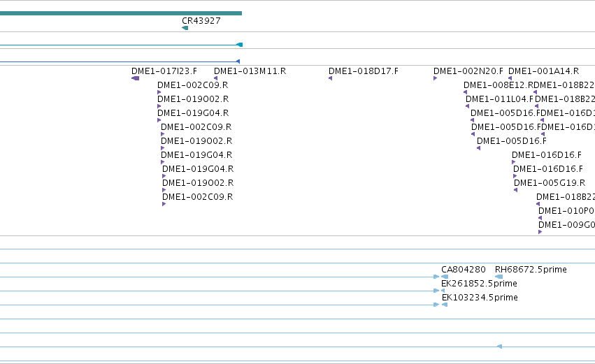Click the EK103234.5prime label
This screenshot has height=364, width=595.
coord(480,298)
